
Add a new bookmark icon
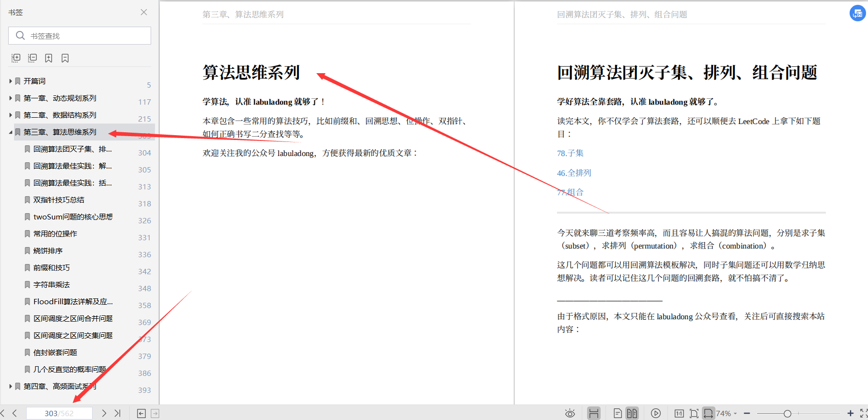48,58
